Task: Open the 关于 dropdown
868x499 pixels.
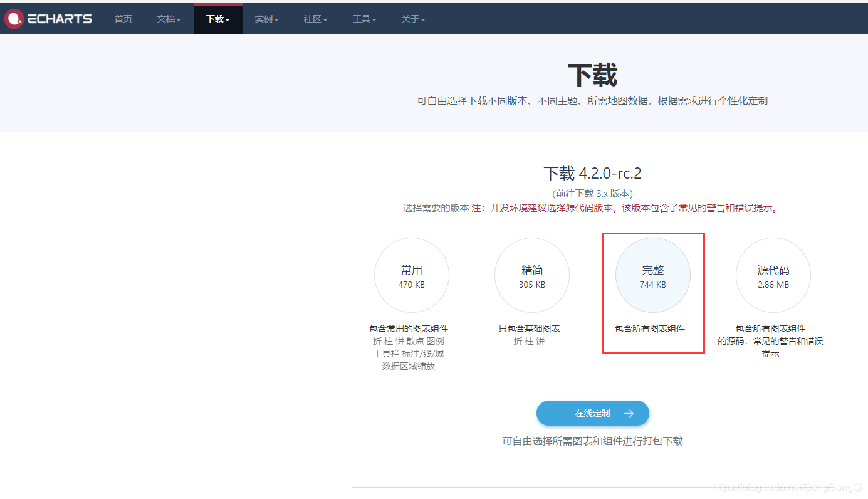Action: tap(414, 19)
